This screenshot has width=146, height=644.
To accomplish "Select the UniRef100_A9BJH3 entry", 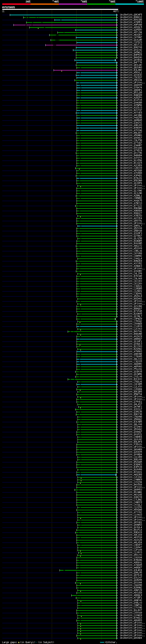I will click(131, 125).
